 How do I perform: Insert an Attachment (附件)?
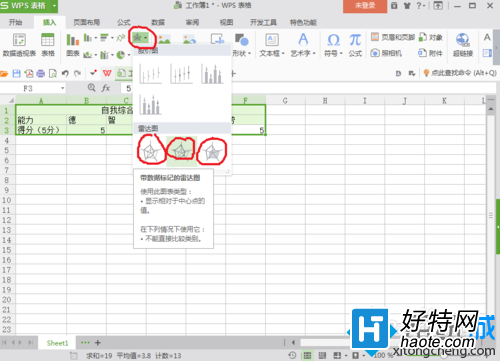[x=430, y=53]
